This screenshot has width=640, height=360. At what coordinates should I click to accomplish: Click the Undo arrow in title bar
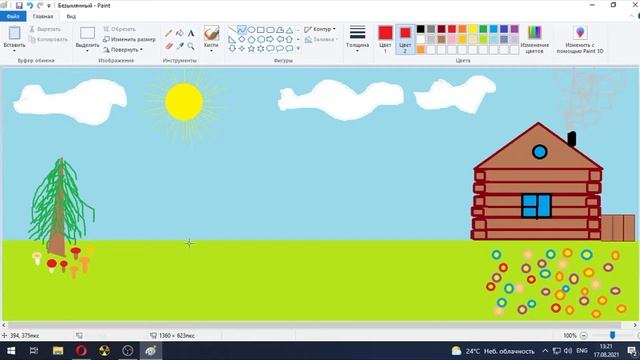coord(29,5)
